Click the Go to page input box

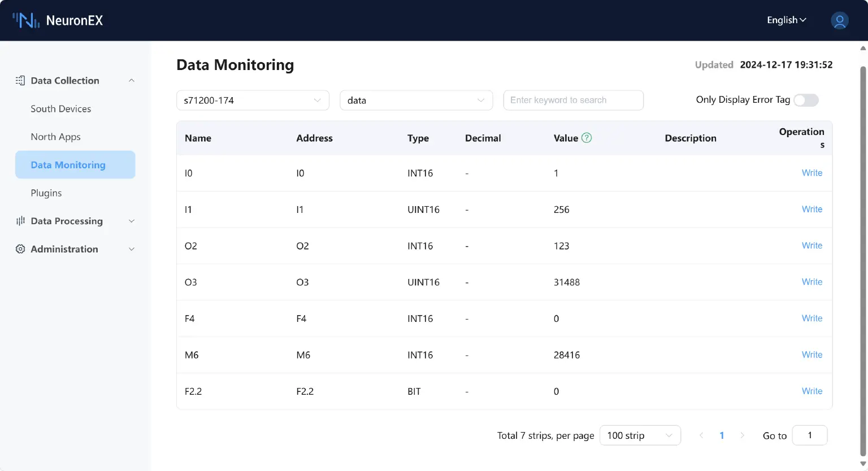(809, 435)
